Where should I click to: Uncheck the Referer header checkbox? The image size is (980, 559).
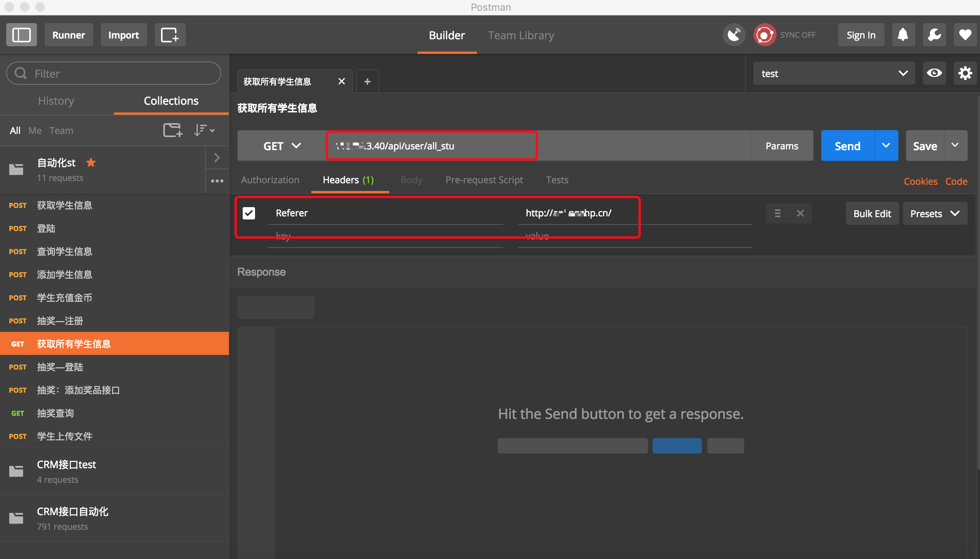249,213
